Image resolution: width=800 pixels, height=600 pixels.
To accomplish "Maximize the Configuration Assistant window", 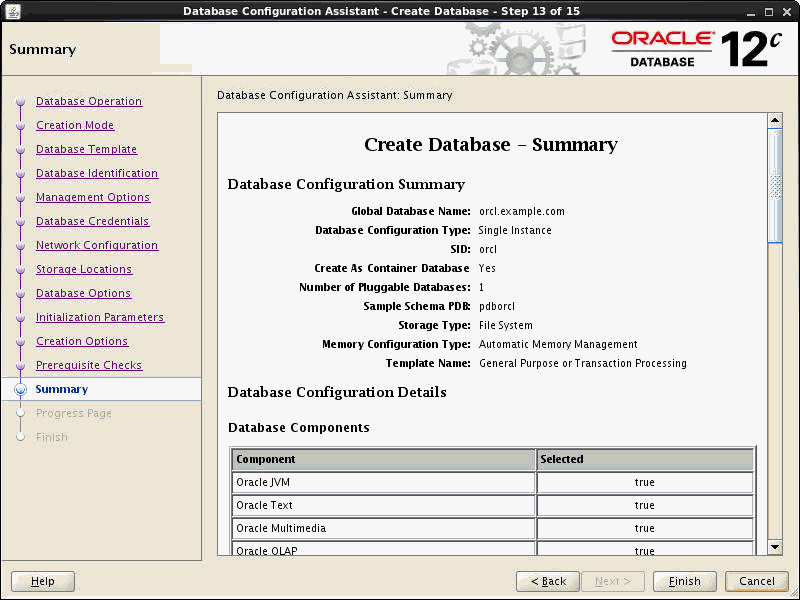I will [x=769, y=12].
